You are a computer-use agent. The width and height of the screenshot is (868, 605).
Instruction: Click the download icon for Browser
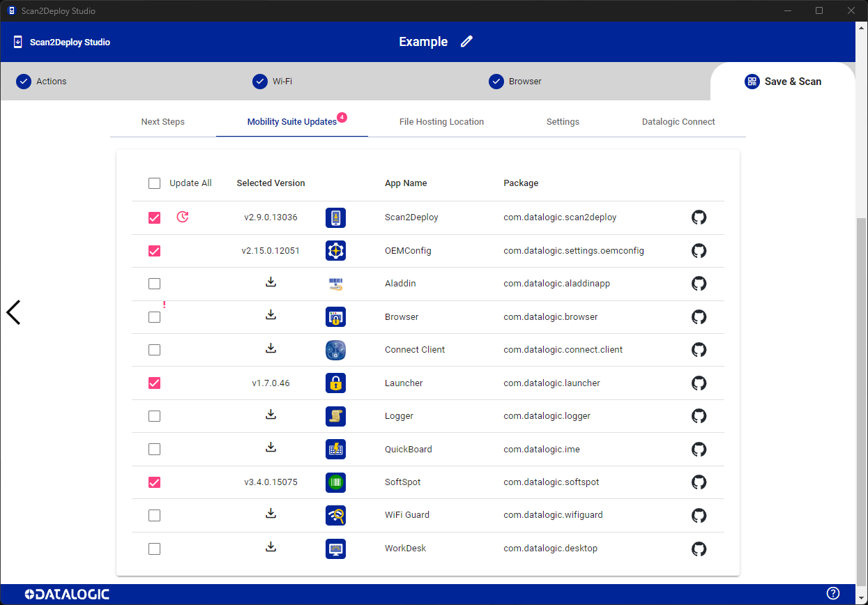[271, 314]
